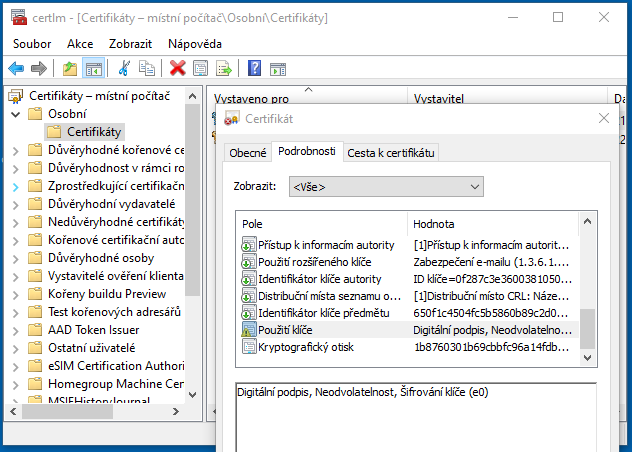Expand the Nedůvěryhodné certifikáty node
The width and height of the screenshot is (632, 452).
coord(15,223)
